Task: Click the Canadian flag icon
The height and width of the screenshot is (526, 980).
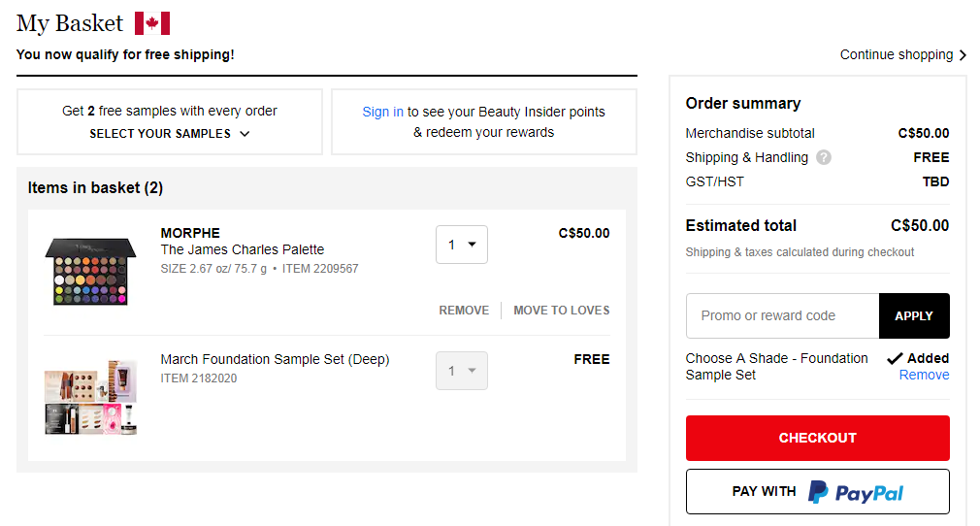Action: coord(152,23)
